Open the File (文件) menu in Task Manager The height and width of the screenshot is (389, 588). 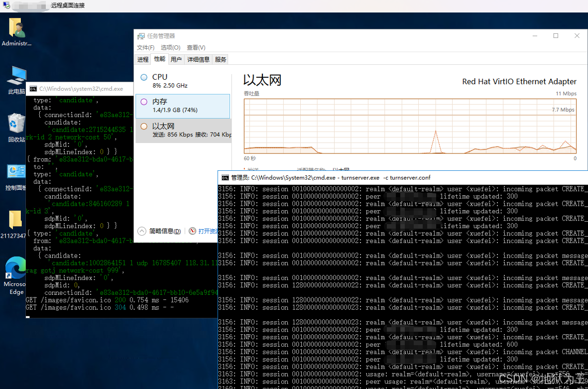tap(145, 48)
